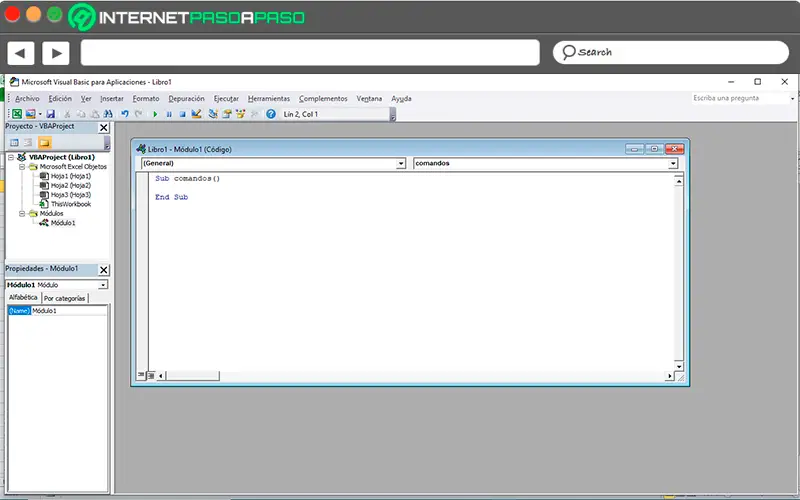The image size is (800, 500).
Task: Select Hoja1 (Hoja1) in project tree
Action: click(x=70, y=176)
